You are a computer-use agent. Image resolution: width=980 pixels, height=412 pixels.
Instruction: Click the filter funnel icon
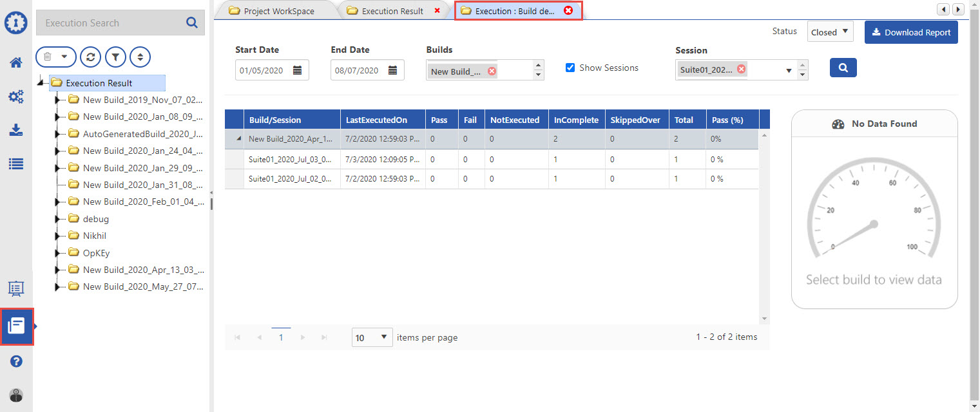coord(115,57)
